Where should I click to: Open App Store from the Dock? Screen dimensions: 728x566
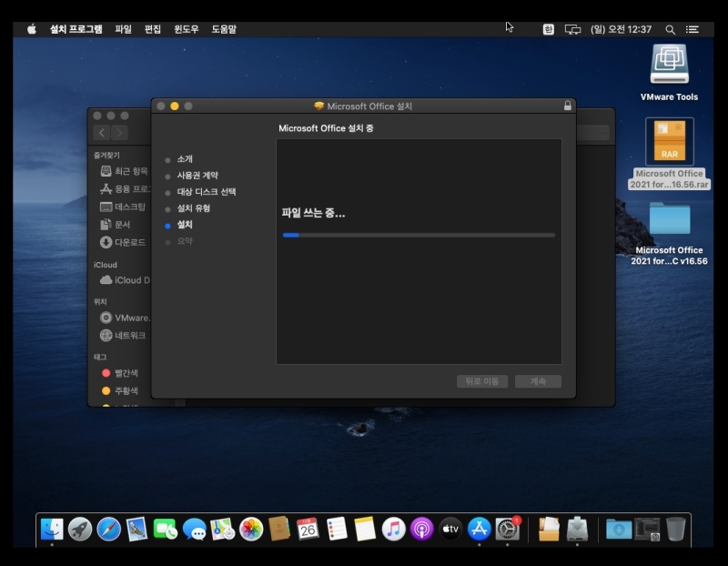(480, 529)
